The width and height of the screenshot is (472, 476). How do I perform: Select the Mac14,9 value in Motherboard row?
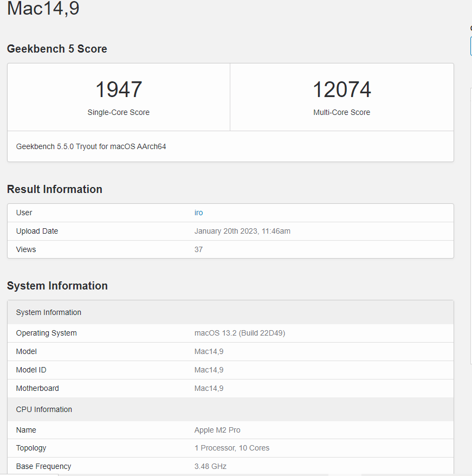click(x=209, y=388)
